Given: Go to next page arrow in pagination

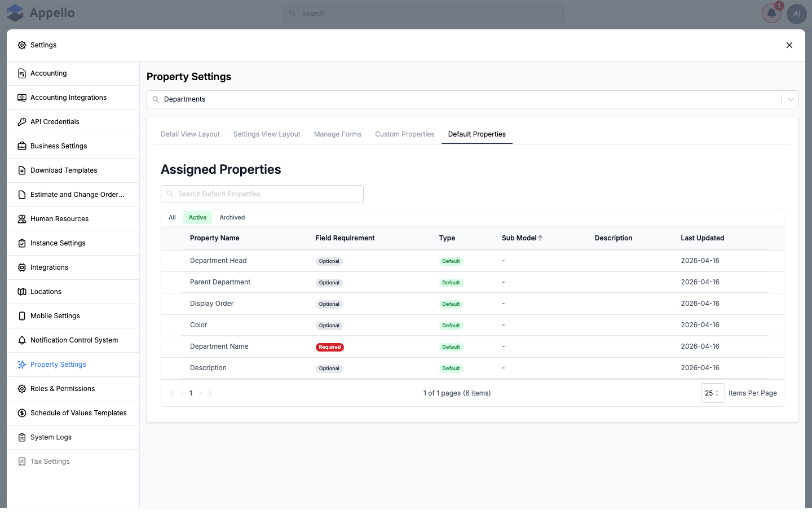Looking at the screenshot, I should [200, 393].
